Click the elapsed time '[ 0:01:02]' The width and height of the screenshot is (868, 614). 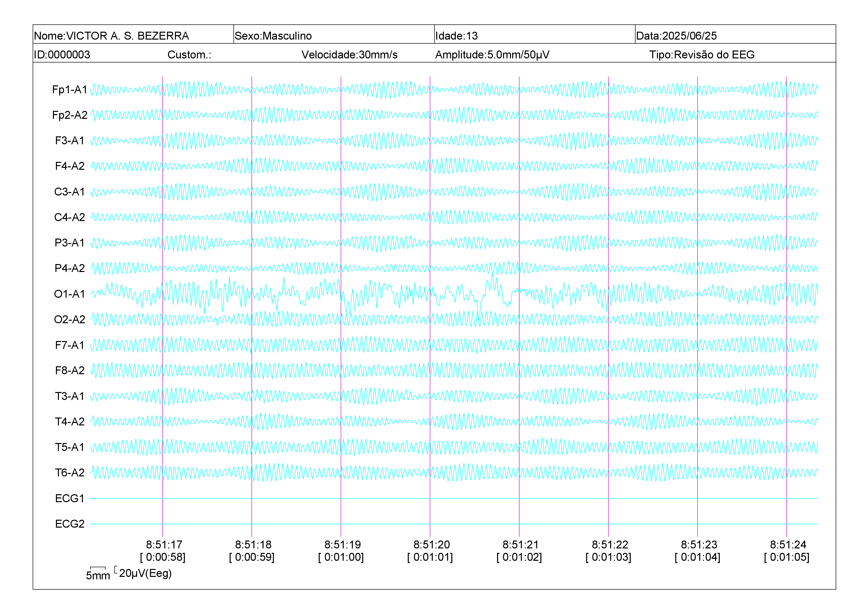[x=519, y=557]
